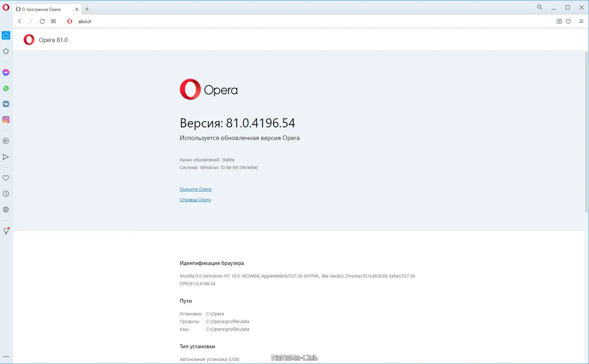The image size is (589, 364).
Task: Open the bookmarks star icon in sidebar
Action: (x=6, y=51)
